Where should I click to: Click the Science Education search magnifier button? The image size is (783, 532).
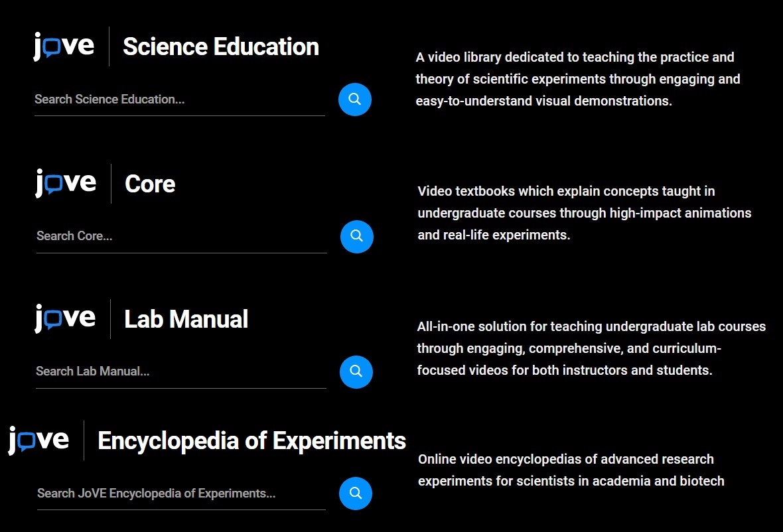click(354, 100)
